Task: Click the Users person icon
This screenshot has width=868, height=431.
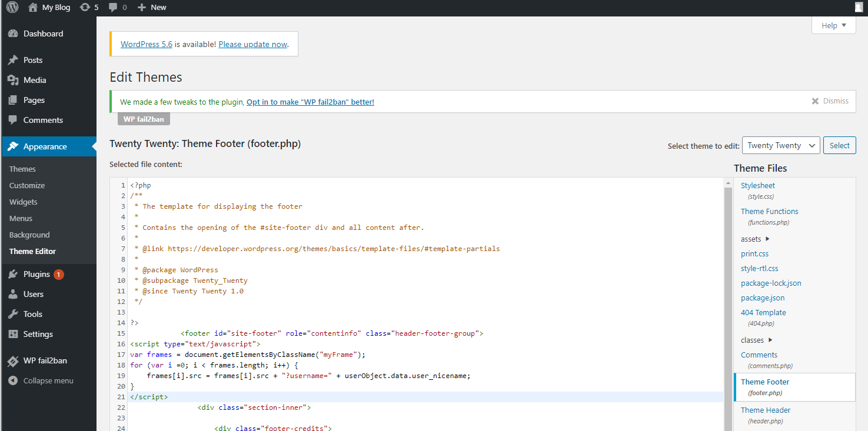Action: click(x=13, y=294)
